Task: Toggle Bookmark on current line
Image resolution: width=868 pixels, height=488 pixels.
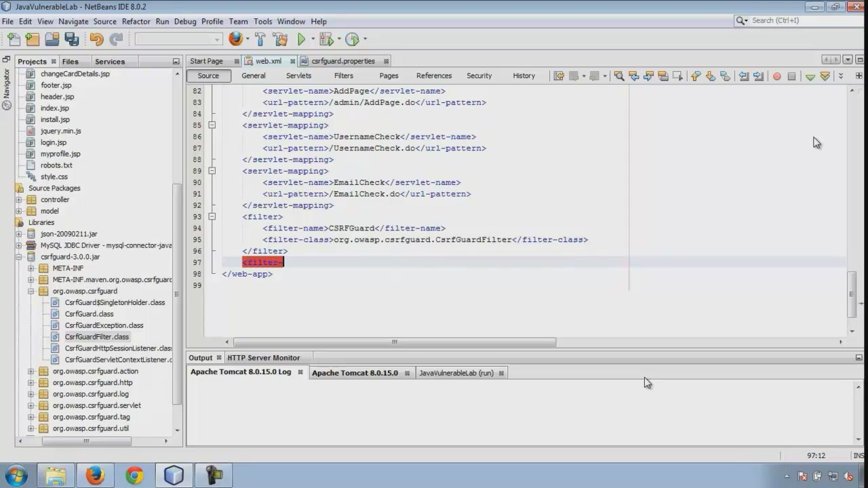Action: coord(726,76)
